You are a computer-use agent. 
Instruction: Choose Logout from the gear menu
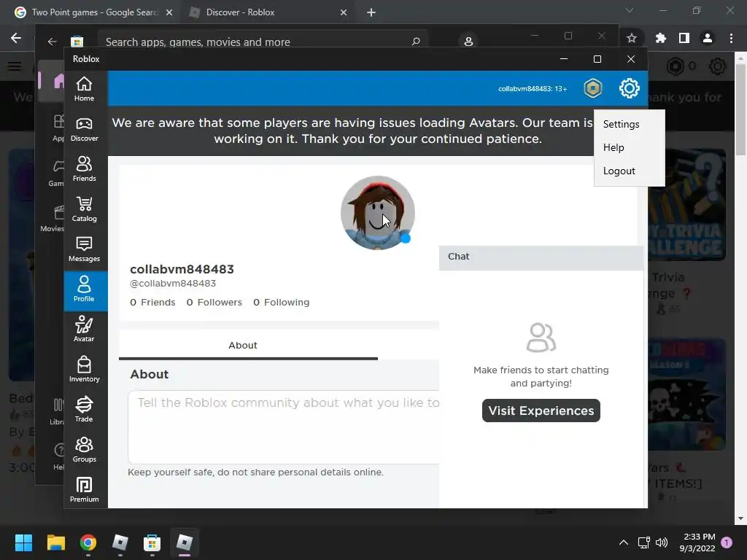pyautogui.click(x=619, y=171)
